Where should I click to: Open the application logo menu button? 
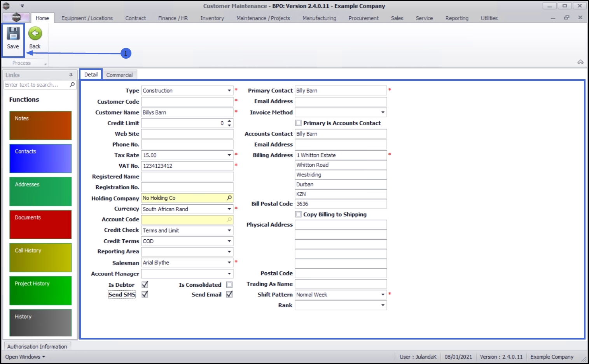(x=16, y=17)
